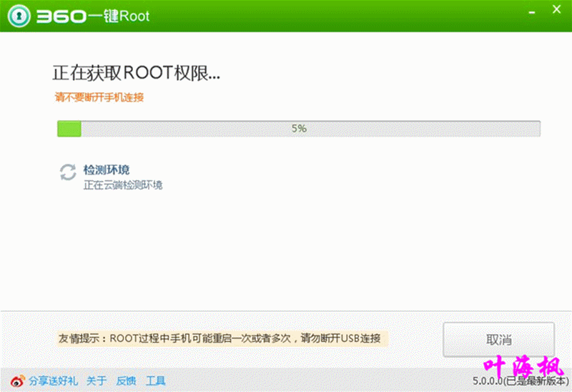The width and height of the screenshot is (572, 392).
Task: Click the 5% progress bar
Action: [x=299, y=129]
